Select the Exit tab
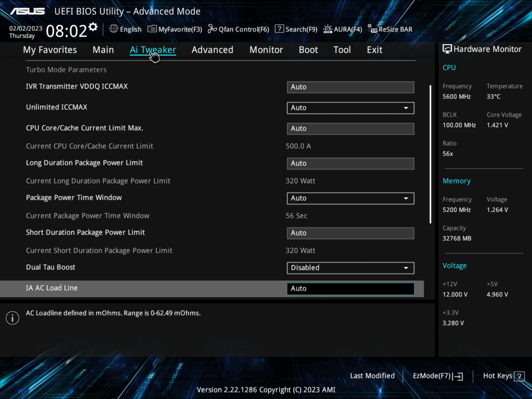The height and width of the screenshot is (399, 532). (x=375, y=50)
